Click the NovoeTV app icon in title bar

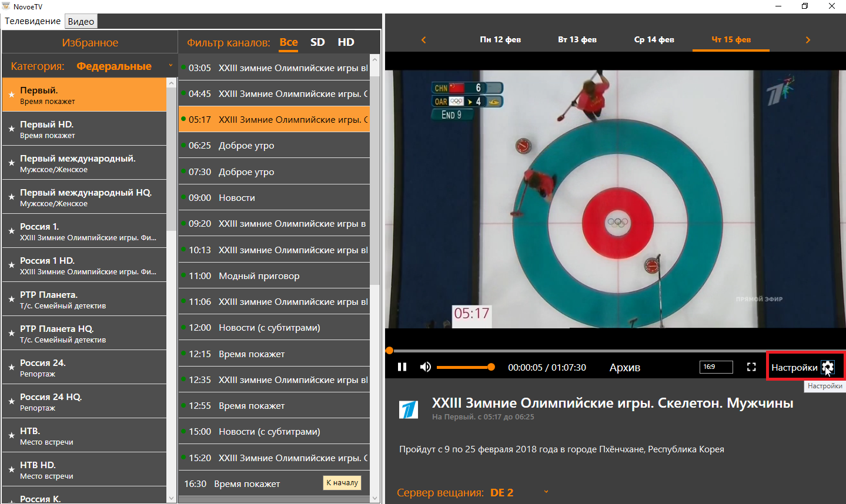6,6
